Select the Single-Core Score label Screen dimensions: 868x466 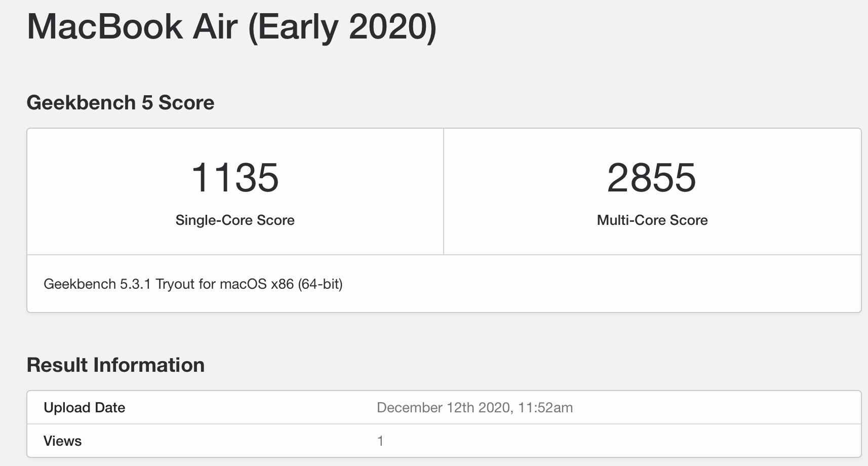tap(235, 220)
